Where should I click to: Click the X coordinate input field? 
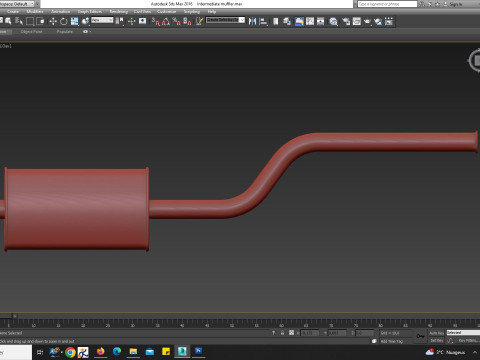(310, 333)
